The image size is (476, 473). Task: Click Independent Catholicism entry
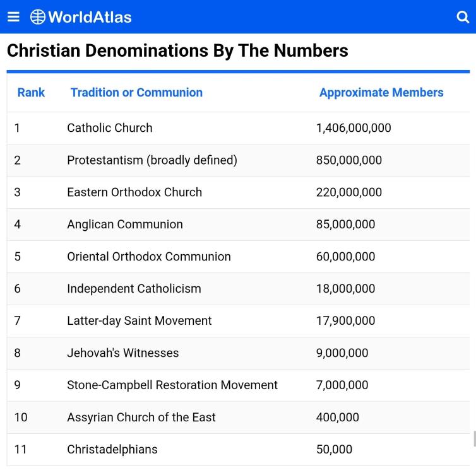tap(134, 289)
